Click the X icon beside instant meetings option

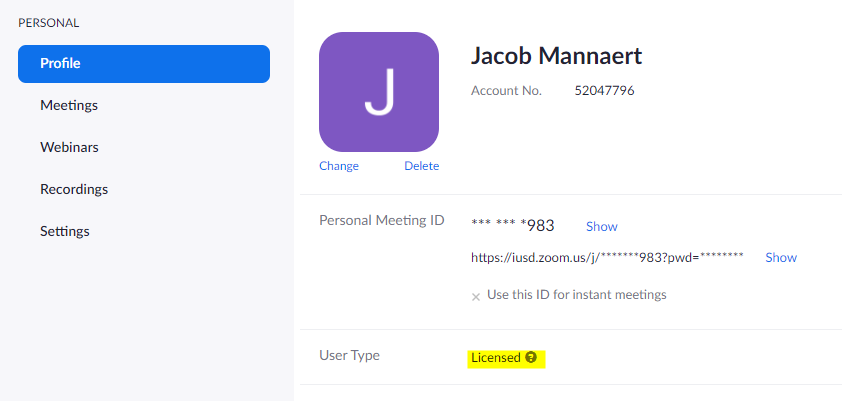476,296
